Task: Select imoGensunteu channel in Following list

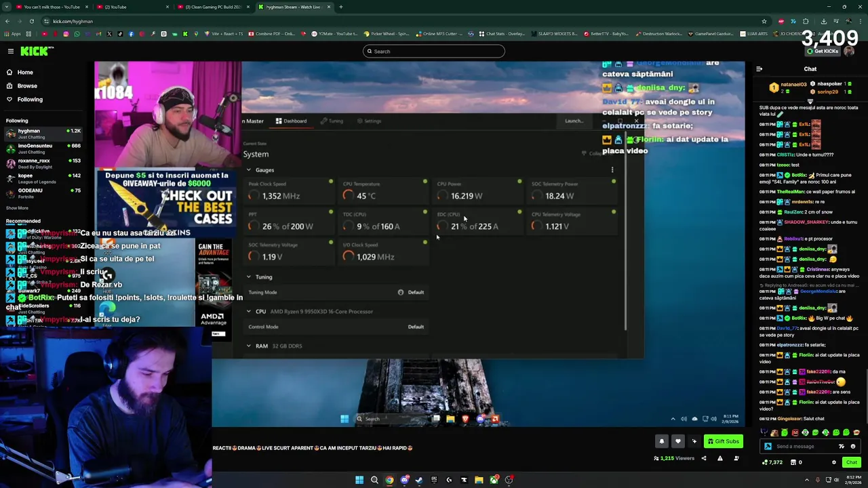Action: [43, 148]
